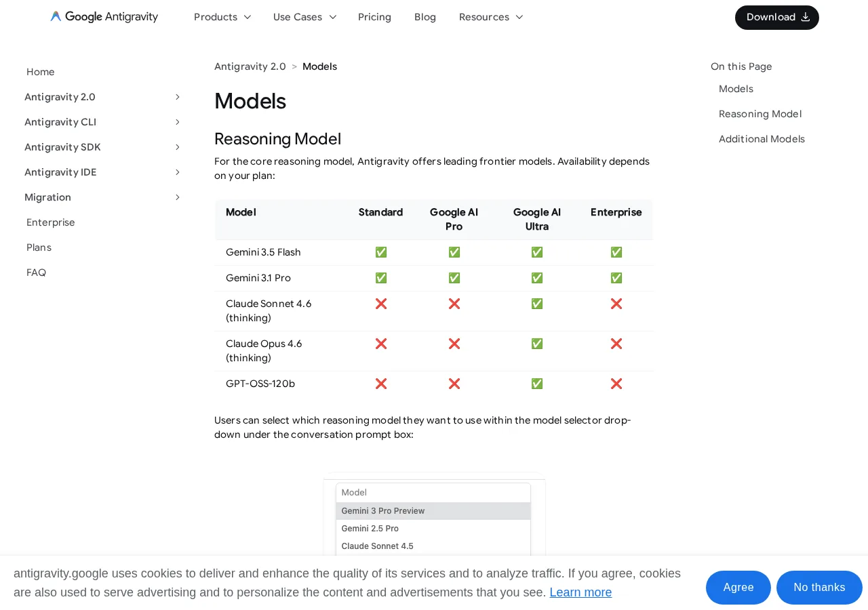This screenshot has height=610, width=868.
Task: Open the Use Cases dropdown
Action: 304,17
